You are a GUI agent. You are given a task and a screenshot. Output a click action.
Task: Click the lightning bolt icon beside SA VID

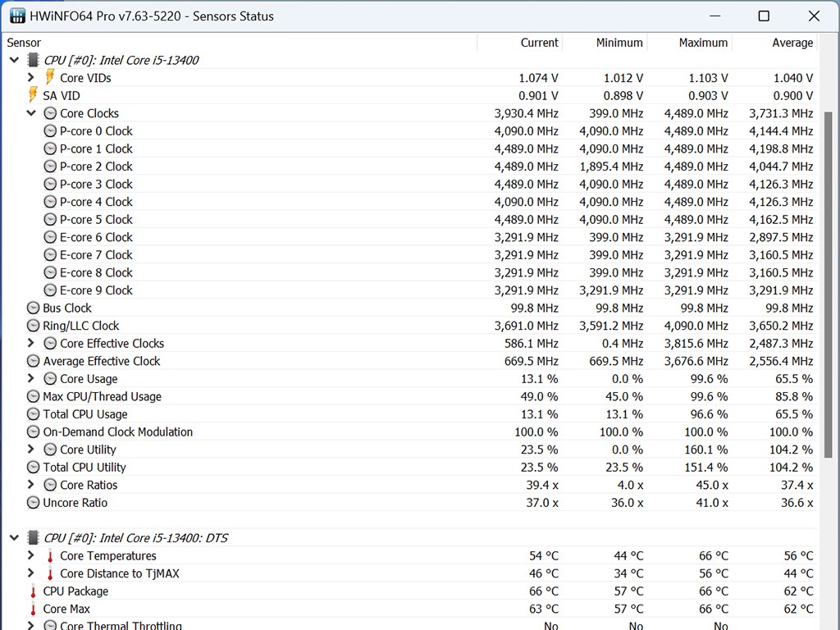(33, 95)
